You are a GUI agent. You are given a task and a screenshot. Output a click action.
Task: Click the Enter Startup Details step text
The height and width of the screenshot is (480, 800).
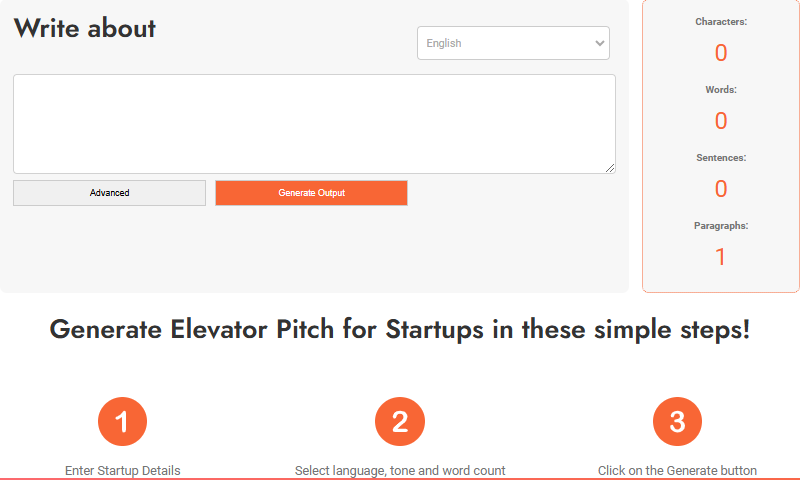click(122, 470)
